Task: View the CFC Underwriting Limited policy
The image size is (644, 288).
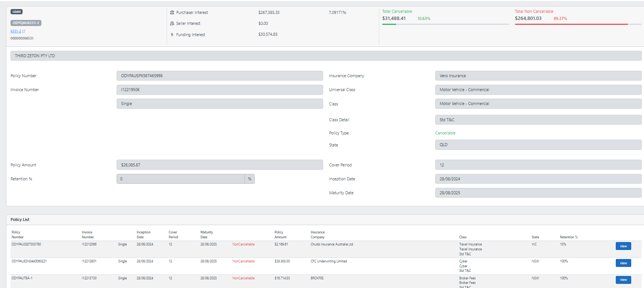Action: [623, 263]
